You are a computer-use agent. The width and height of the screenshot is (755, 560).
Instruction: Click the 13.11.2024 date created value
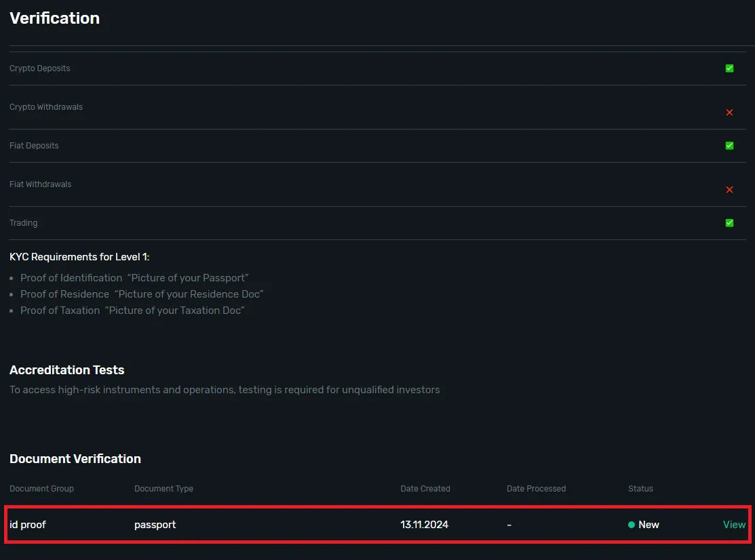point(425,525)
